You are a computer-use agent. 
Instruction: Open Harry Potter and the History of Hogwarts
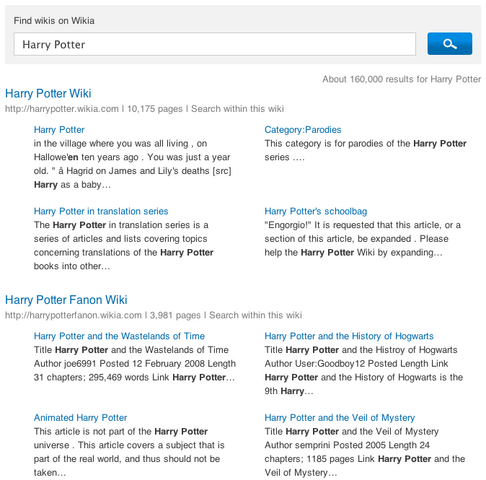point(349,336)
